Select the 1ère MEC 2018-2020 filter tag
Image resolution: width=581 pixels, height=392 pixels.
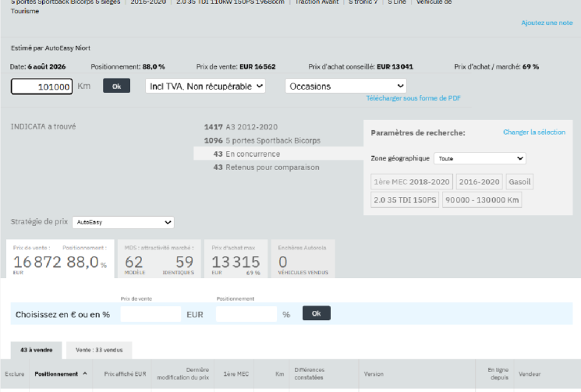pyautogui.click(x=412, y=182)
